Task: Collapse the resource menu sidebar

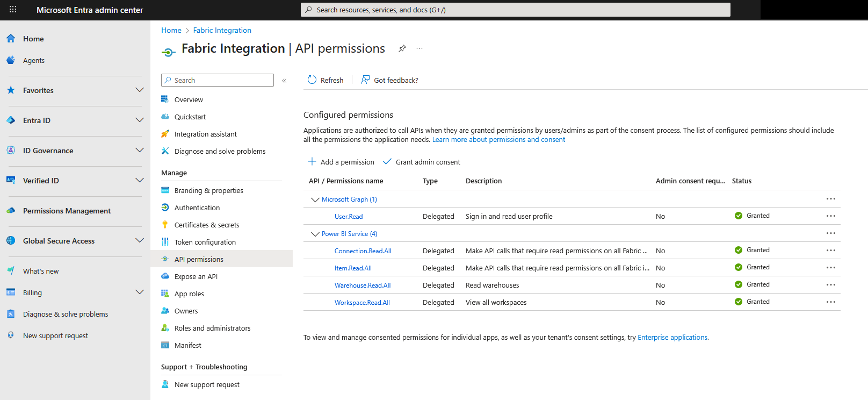Action: tap(284, 81)
